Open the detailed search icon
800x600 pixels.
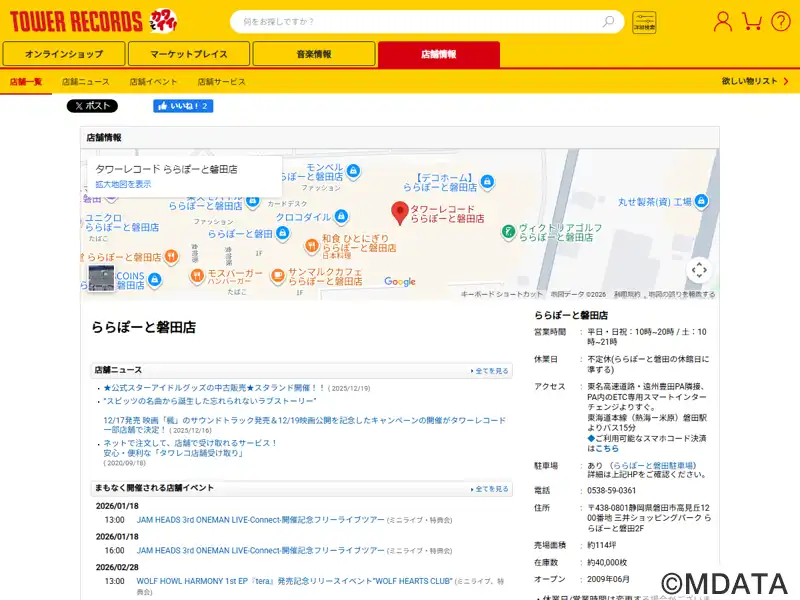click(645, 22)
